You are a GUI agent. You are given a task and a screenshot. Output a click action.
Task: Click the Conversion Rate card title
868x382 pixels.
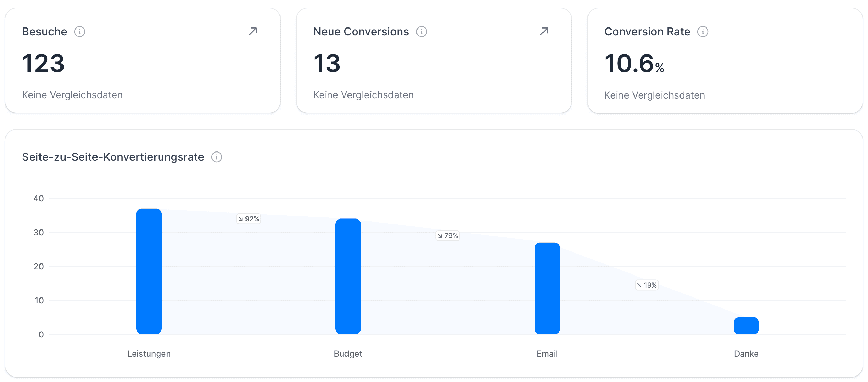[x=647, y=31]
